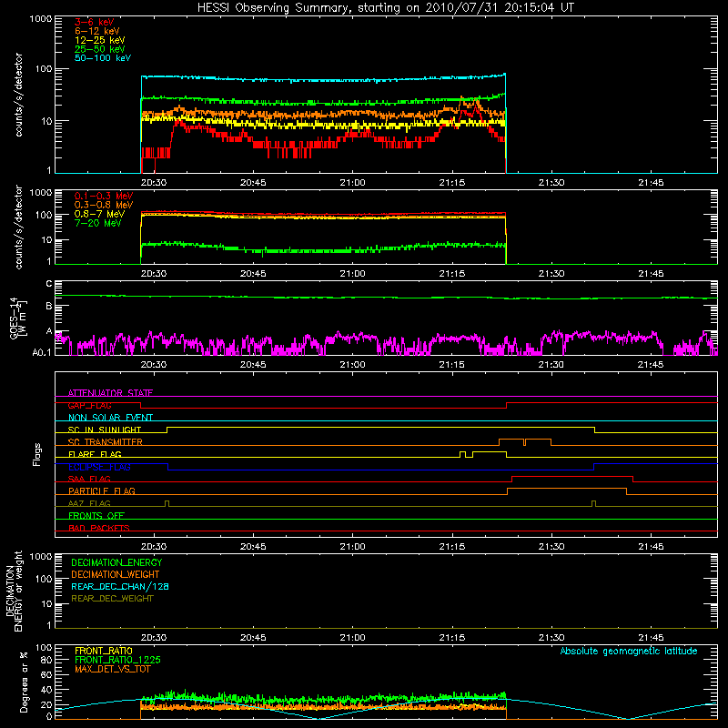Click the MeV panel counts/s/detector axis label

point(18,227)
